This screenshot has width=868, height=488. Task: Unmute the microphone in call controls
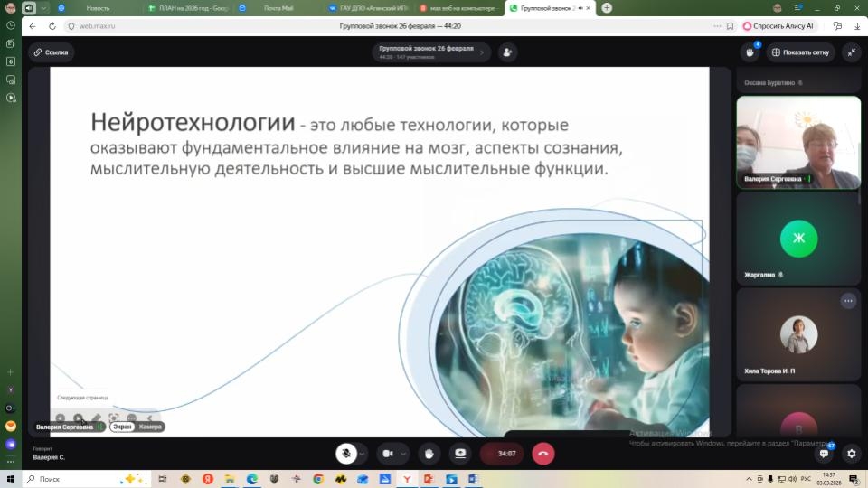[x=344, y=453]
